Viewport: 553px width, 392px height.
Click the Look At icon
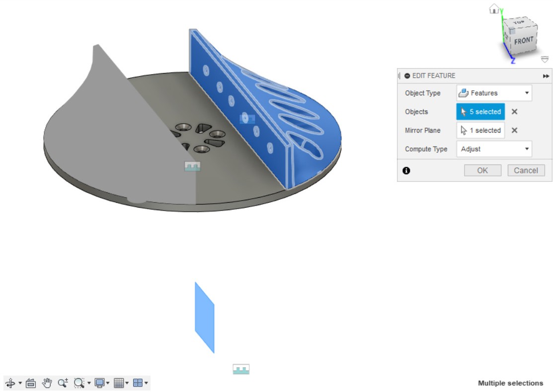[31, 383]
